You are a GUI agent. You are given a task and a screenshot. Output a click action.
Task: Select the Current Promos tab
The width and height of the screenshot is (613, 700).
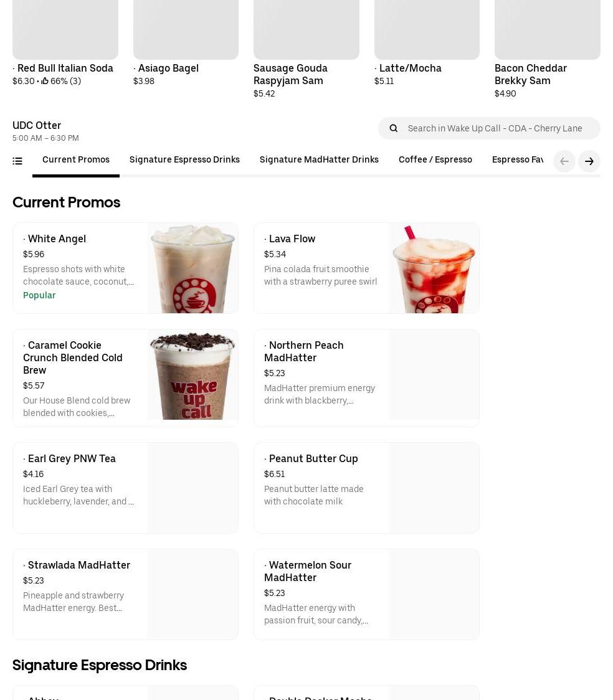pos(76,160)
